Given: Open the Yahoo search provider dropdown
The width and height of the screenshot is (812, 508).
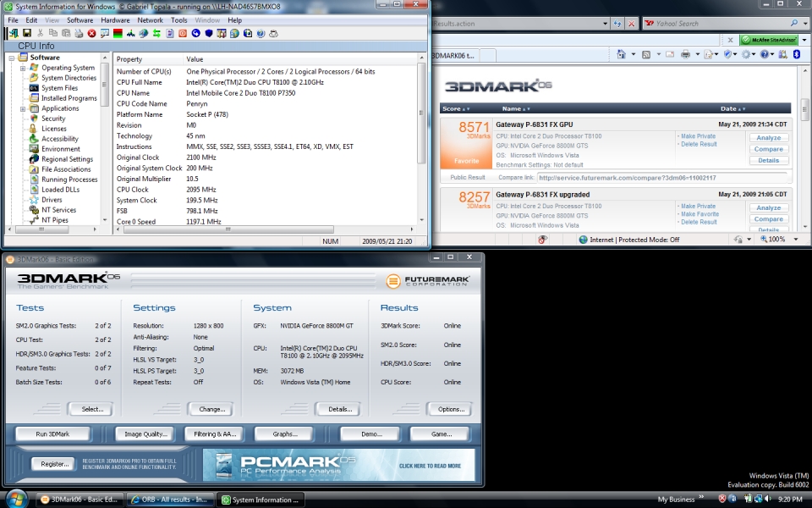Looking at the screenshot, I should pos(804,24).
